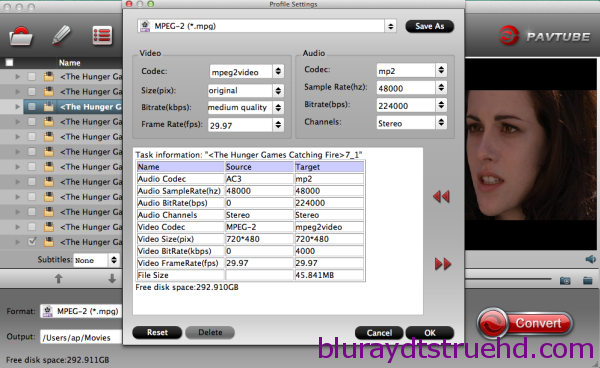Uncheck the last checked Hunger Games row
Screen dimensions: 600x368
click(x=32, y=242)
